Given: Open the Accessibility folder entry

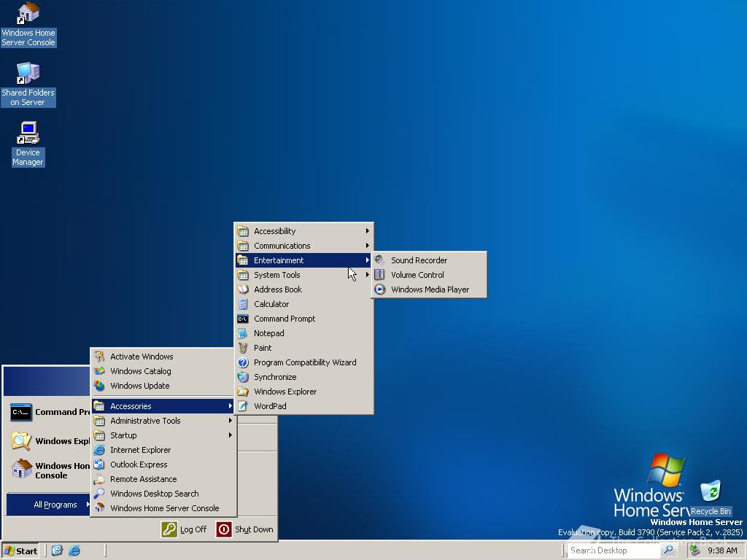Looking at the screenshot, I should 303,231.
